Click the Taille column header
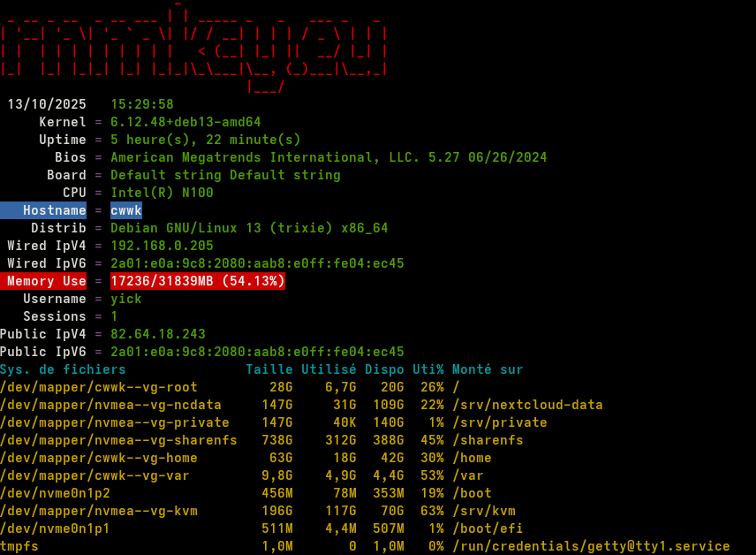Screen dimensions: 756x555 click(268, 369)
